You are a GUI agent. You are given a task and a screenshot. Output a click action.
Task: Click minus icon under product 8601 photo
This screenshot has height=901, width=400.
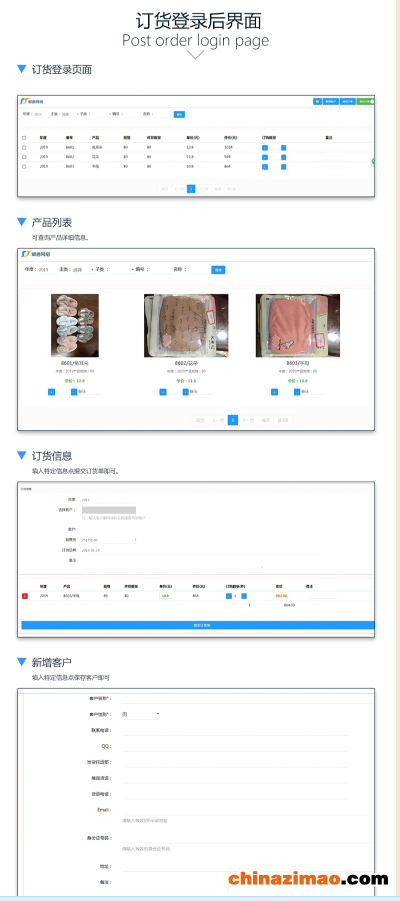click(x=51, y=392)
